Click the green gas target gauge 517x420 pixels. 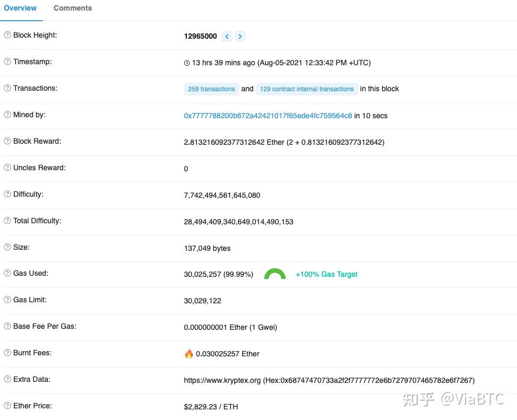(274, 274)
